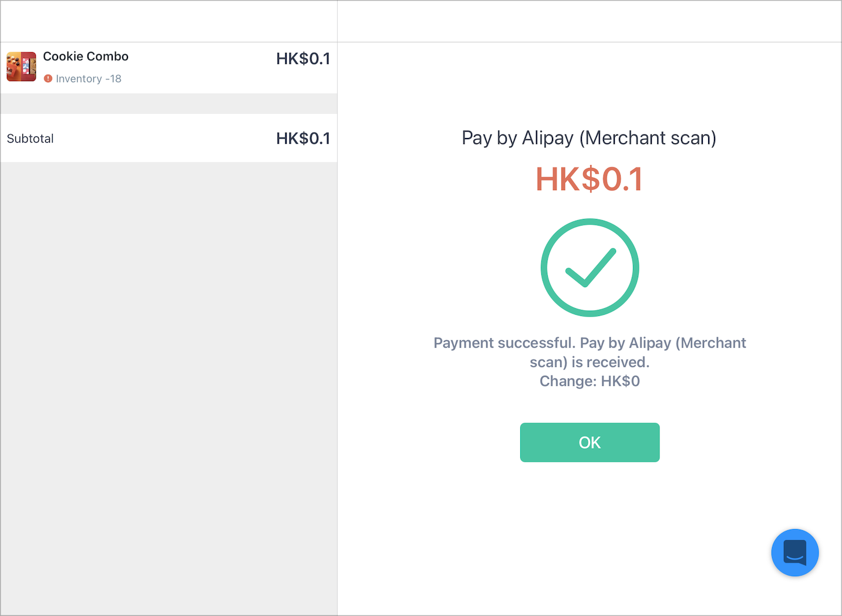Click the green payment success checkmark
Viewport: 842px width, 616px height.
[x=590, y=268]
